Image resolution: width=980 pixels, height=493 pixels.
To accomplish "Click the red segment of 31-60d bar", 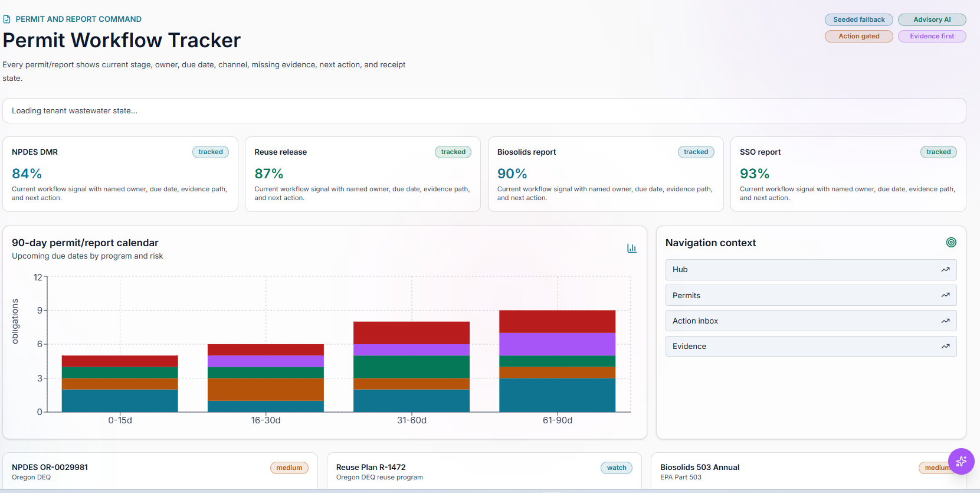I will pyautogui.click(x=412, y=333).
